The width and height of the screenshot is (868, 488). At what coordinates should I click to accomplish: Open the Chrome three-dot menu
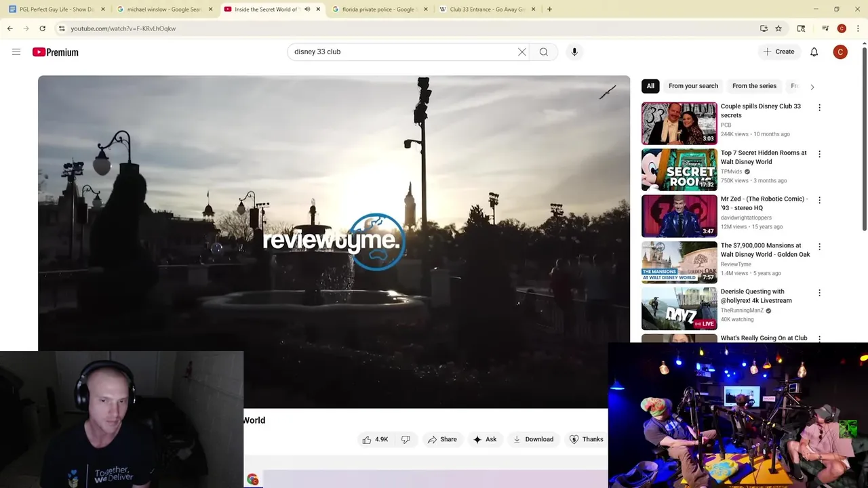(858, 28)
